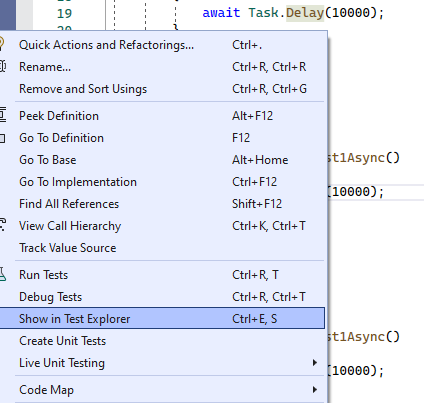Choose Create Unit Tests

pos(162,341)
